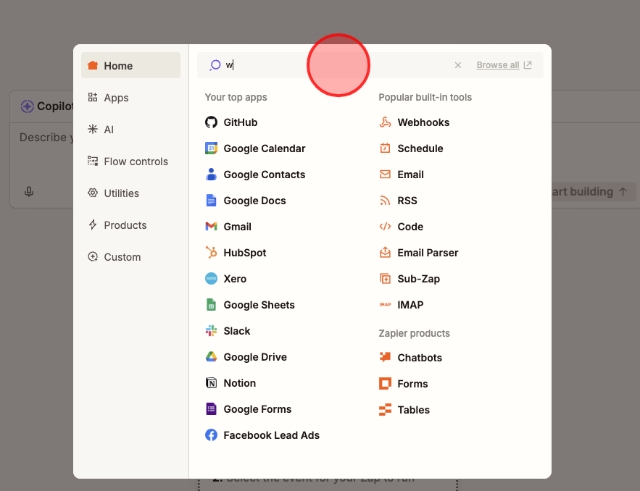Select GitHub from top apps
The height and width of the screenshot is (491, 640).
pos(240,122)
